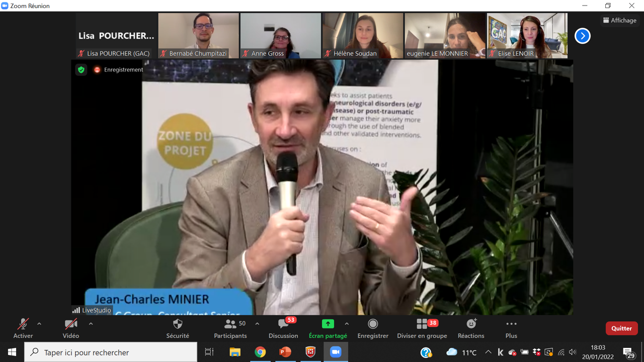Image resolution: width=644 pixels, height=362 pixels.
Task: Expand video options arrow beside Vidéo
Action: (91, 324)
